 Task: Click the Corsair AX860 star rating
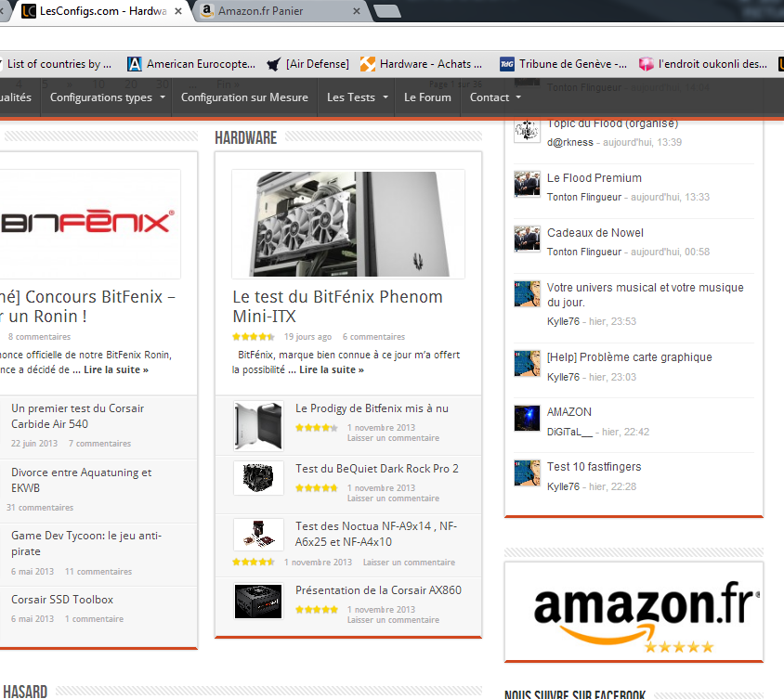tap(317, 610)
